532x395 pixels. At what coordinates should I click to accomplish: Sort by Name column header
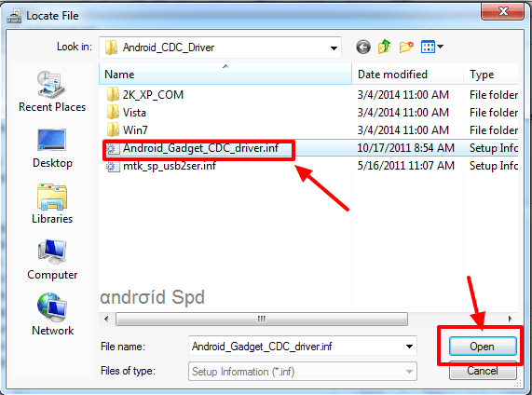point(225,74)
